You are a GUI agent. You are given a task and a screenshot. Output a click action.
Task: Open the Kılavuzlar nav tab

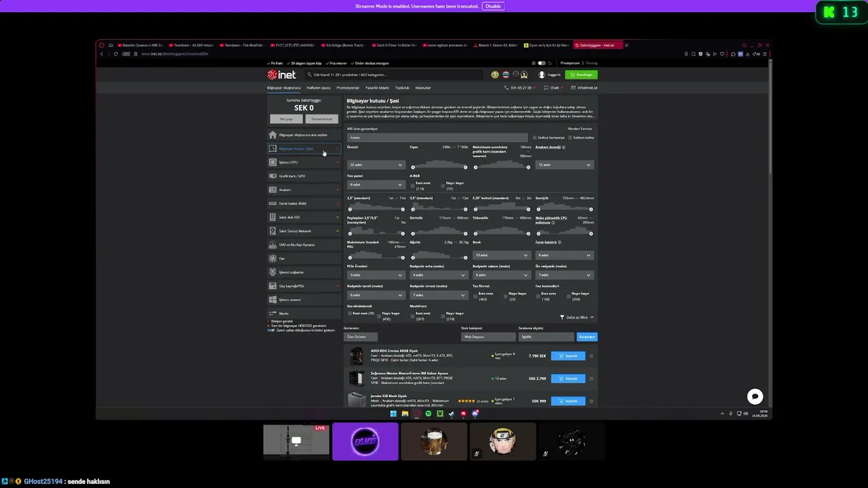pos(423,87)
